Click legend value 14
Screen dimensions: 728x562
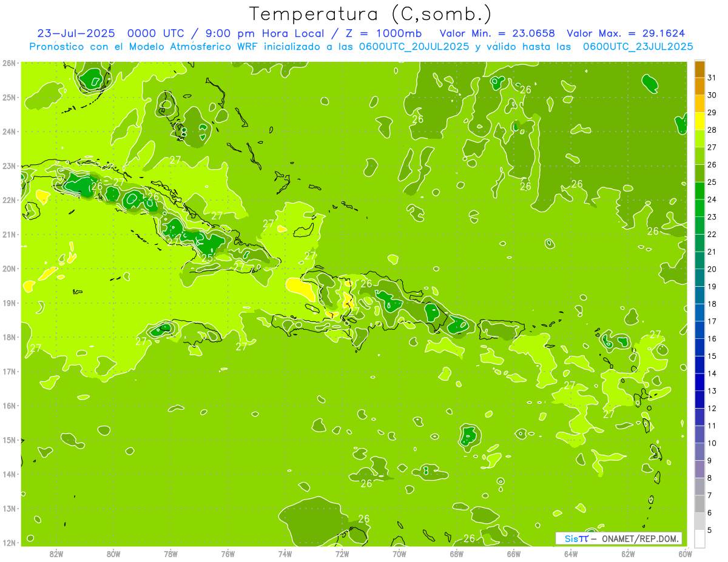[x=712, y=373]
